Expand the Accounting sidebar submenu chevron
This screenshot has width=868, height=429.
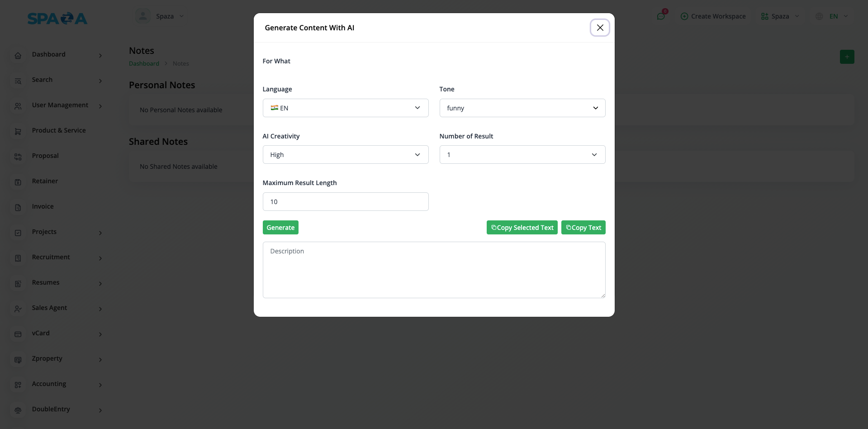pos(100,385)
